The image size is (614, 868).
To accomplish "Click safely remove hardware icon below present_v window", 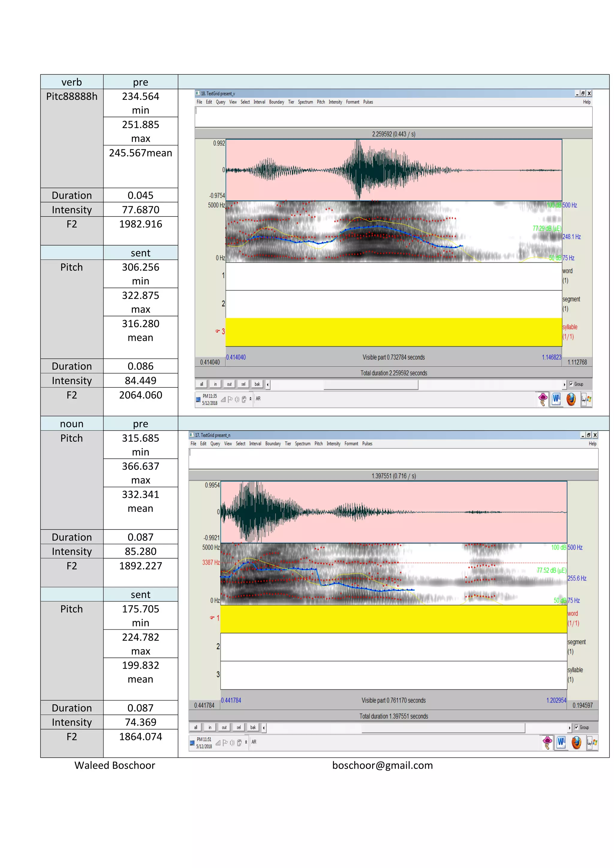I will (x=244, y=400).
